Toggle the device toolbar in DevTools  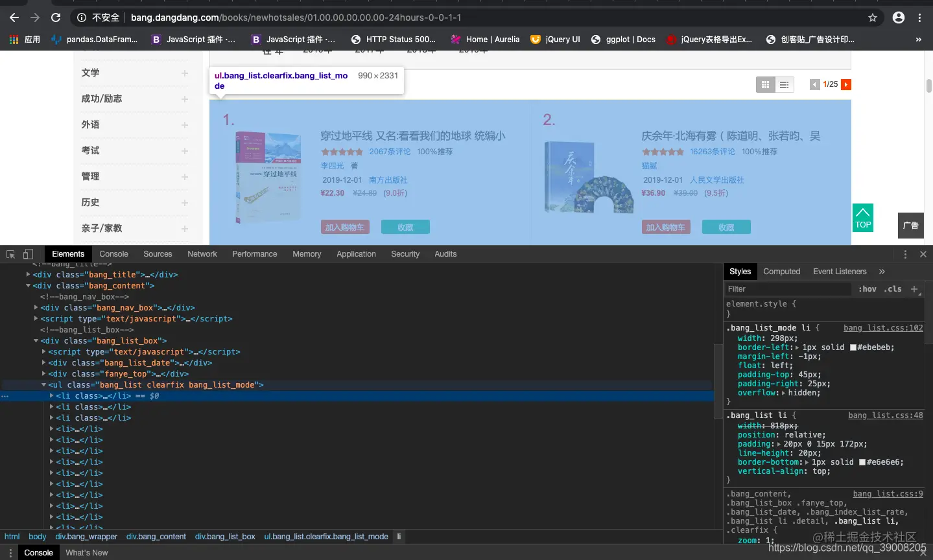pyautogui.click(x=28, y=255)
